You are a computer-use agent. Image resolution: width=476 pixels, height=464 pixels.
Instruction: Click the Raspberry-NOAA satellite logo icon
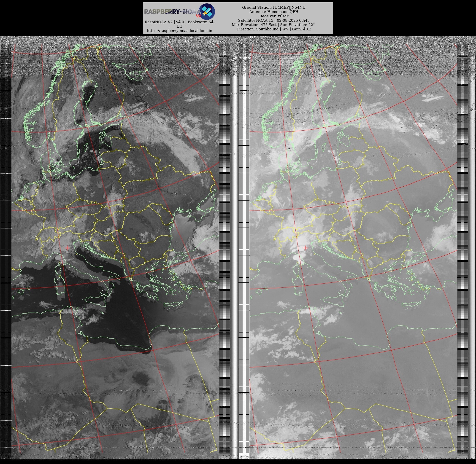207,11
